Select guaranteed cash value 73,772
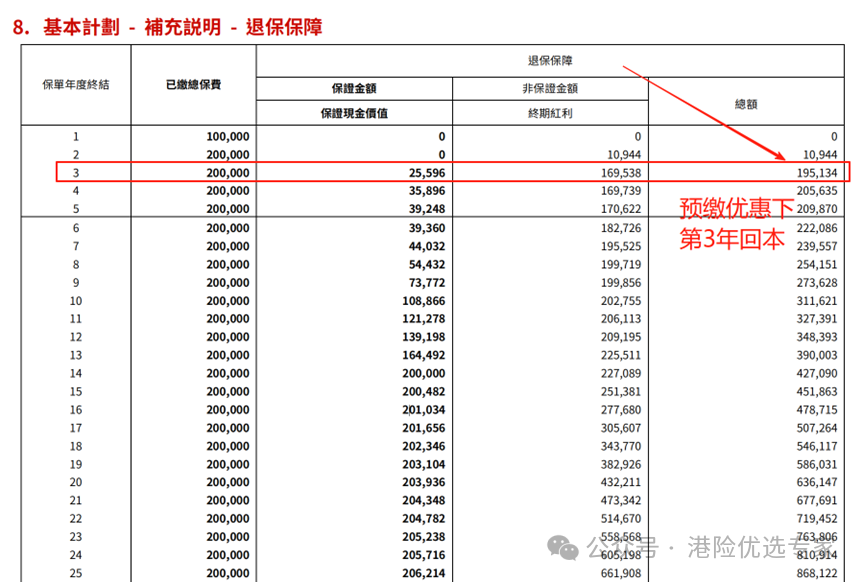863x582 pixels. [427, 282]
